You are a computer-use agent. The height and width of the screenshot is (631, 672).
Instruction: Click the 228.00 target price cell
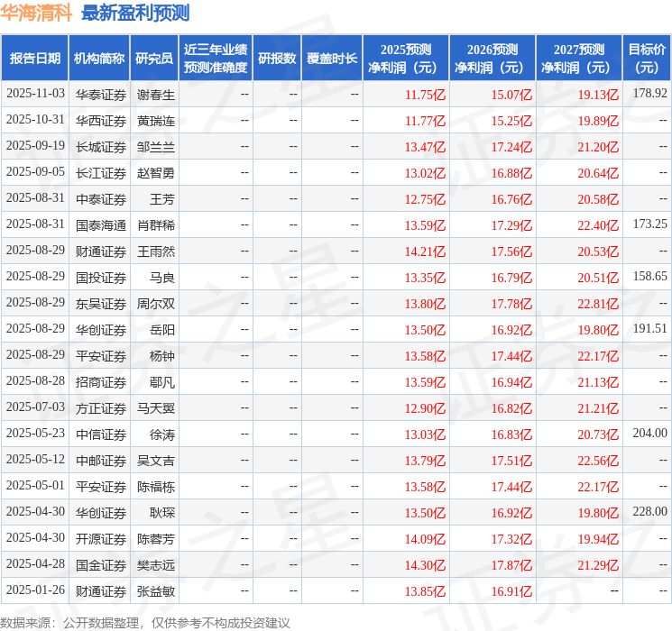649,512
